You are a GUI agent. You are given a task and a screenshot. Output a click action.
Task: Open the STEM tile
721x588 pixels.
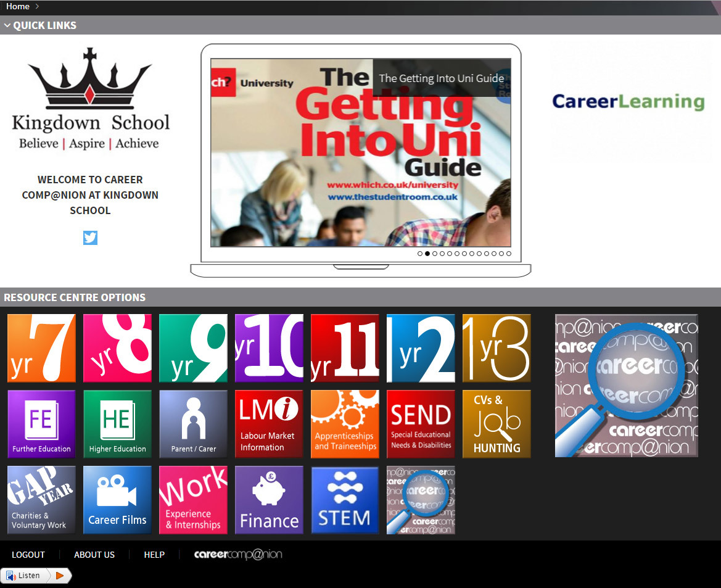[345, 500]
